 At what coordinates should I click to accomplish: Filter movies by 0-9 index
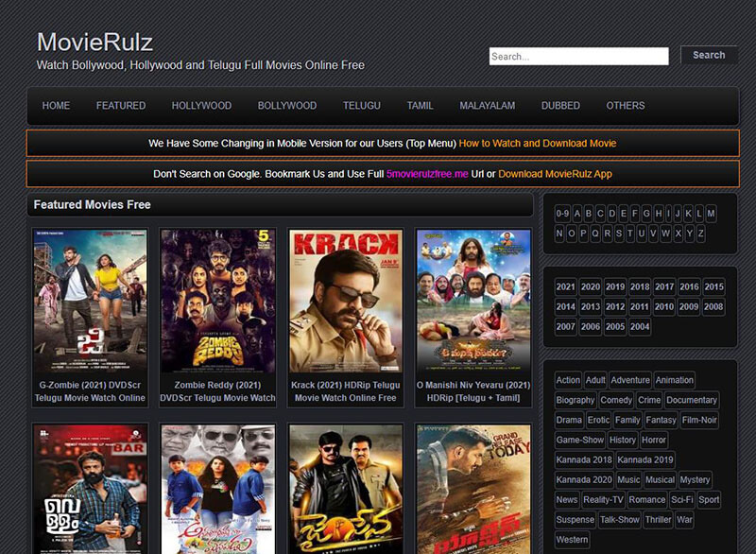562,214
